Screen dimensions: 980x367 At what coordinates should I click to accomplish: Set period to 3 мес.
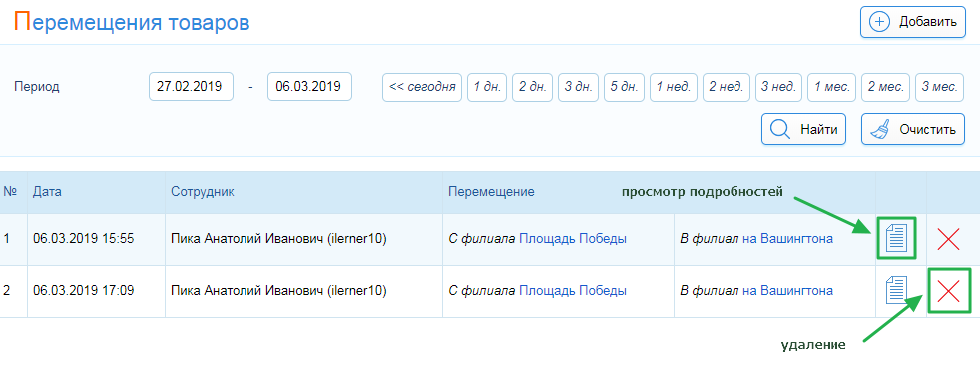pos(939,87)
